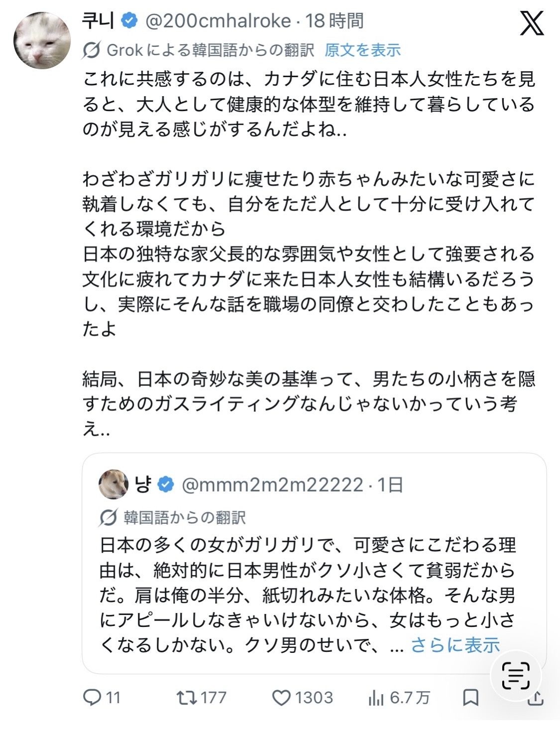The height and width of the screenshot is (742, 560).
Task: Click the translation icon in quoted post
Action: click(x=108, y=518)
